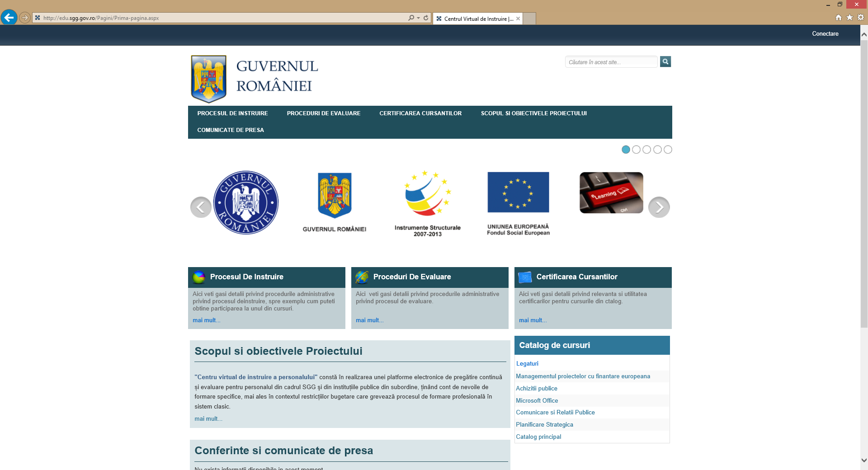Select the third carousel slide dot
The width and height of the screenshot is (868, 470).
pyautogui.click(x=647, y=150)
